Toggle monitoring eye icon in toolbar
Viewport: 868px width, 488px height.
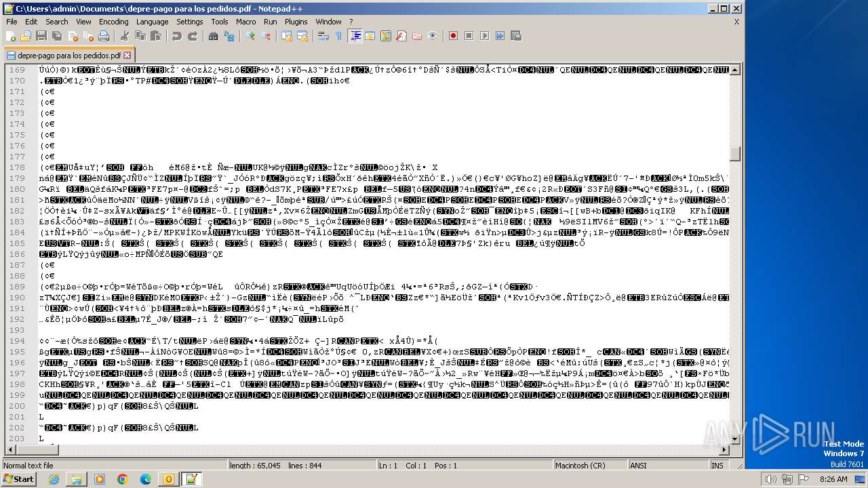coord(433,36)
